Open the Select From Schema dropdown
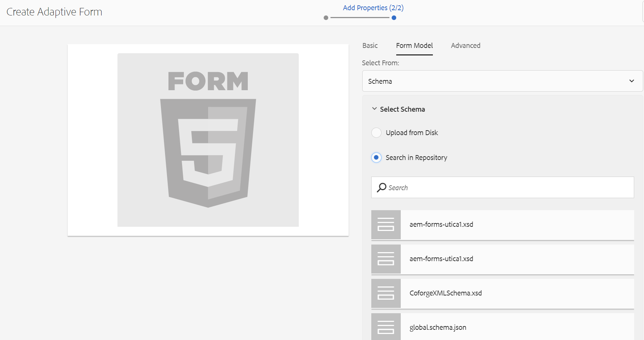The width and height of the screenshot is (644, 340). coord(502,81)
